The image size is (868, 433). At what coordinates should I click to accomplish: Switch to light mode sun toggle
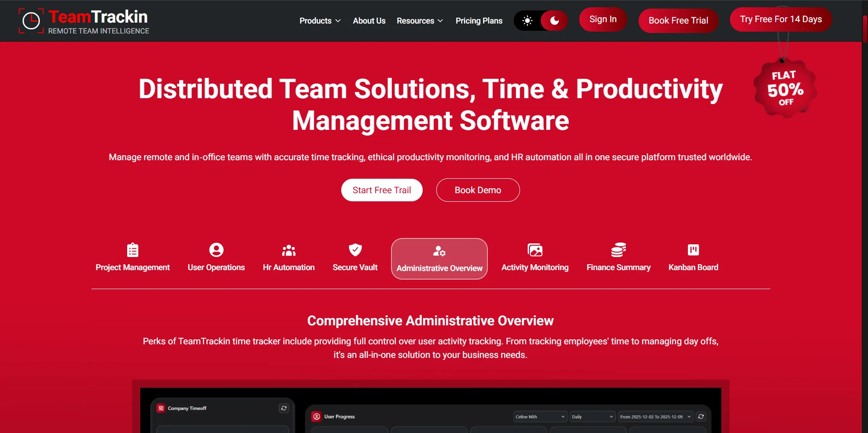[527, 21]
